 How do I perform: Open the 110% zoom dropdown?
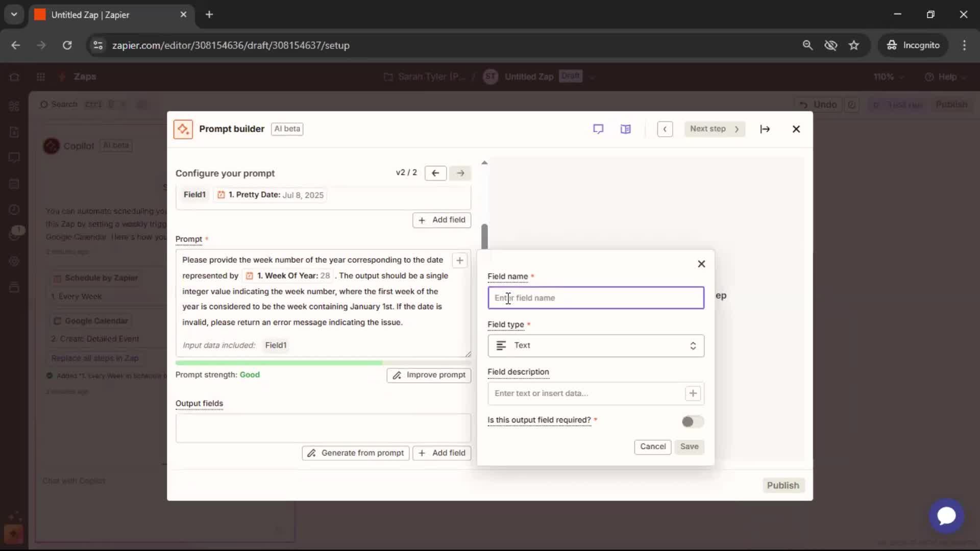pyautogui.click(x=888, y=77)
